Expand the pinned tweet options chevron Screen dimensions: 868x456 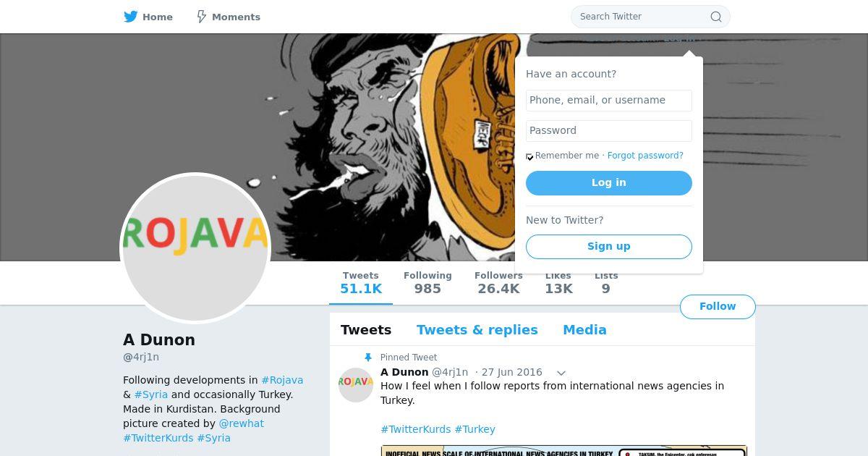(561, 373)
